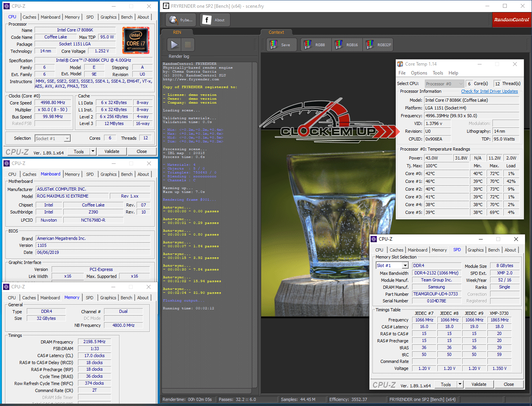
Task: Click the Intel Core i7 8086K name field
Action: pyautogui.click(x=75, y=30)
